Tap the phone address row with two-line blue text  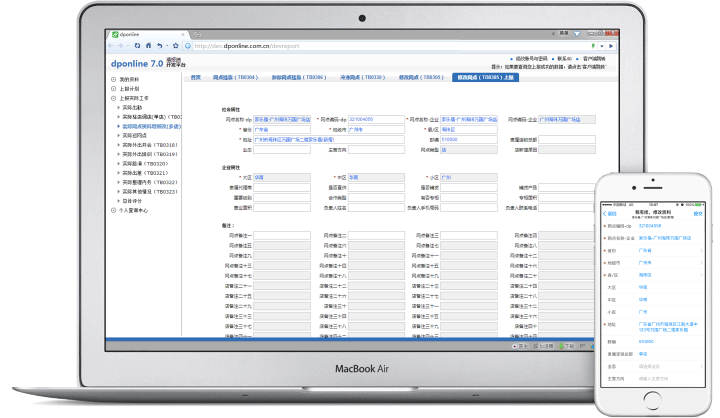(x=653, y=327)
